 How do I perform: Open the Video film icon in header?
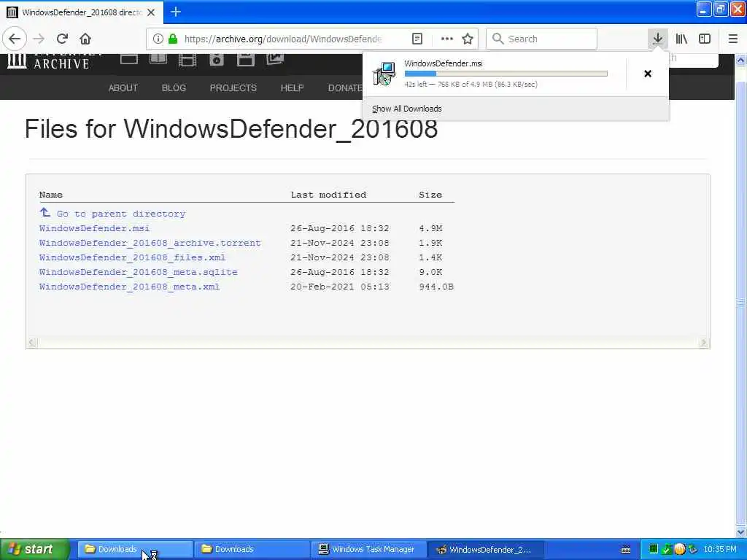(x=187, y=60)
